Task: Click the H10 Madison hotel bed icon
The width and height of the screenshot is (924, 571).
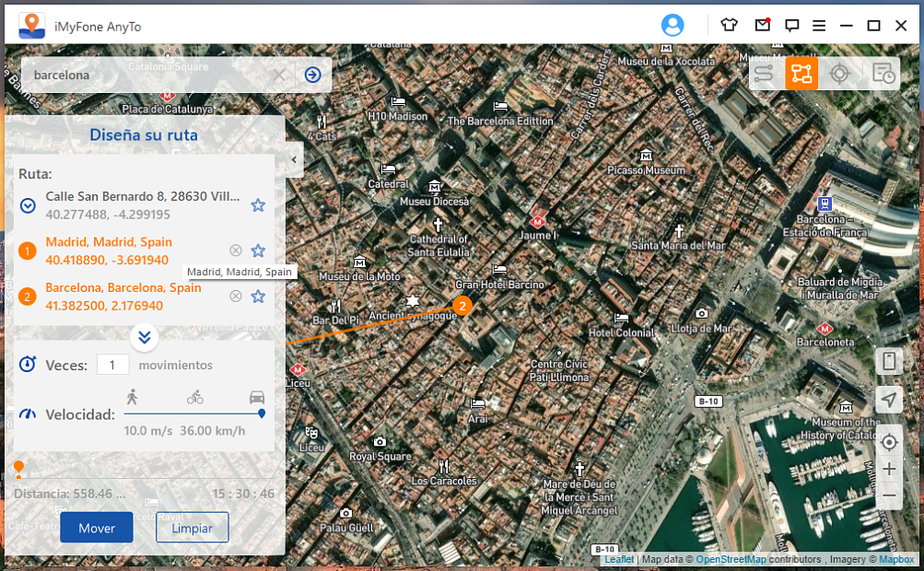Action: pyautogui.click(x=398, y=101)
